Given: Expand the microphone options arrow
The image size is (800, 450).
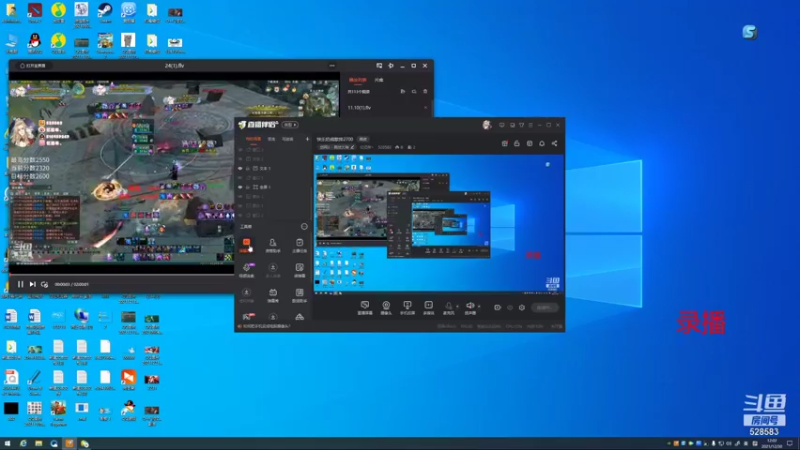Looking at the screenshot, I should 457,306.
